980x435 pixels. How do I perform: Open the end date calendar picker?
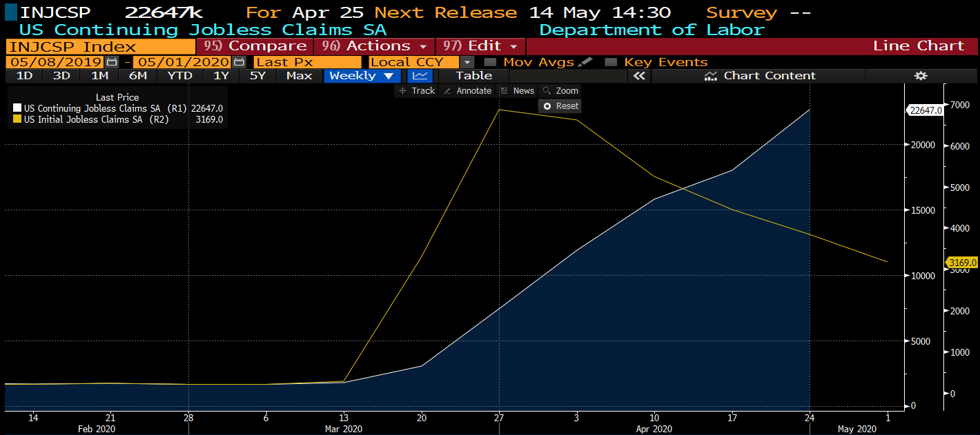point(239,62)
